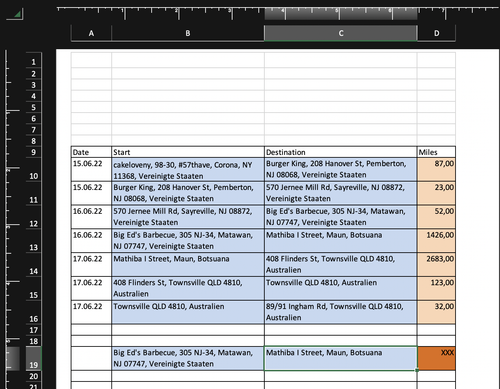Select column B header
Image resolution: width=500 pixels, height=389 pixels.
pos(188,33)
